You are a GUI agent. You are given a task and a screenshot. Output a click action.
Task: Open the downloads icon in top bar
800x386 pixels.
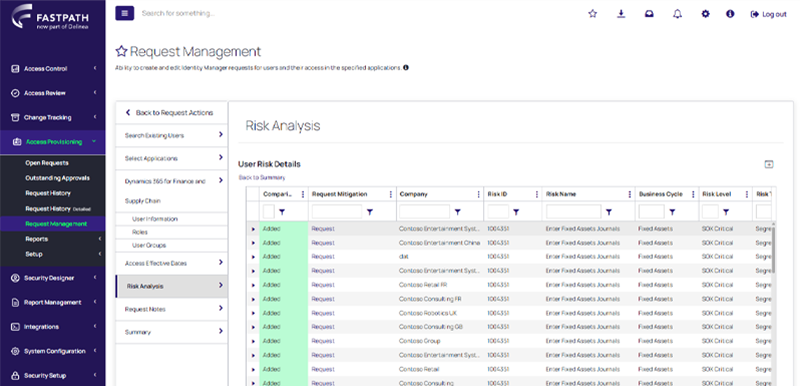click(x=621, y=14)
